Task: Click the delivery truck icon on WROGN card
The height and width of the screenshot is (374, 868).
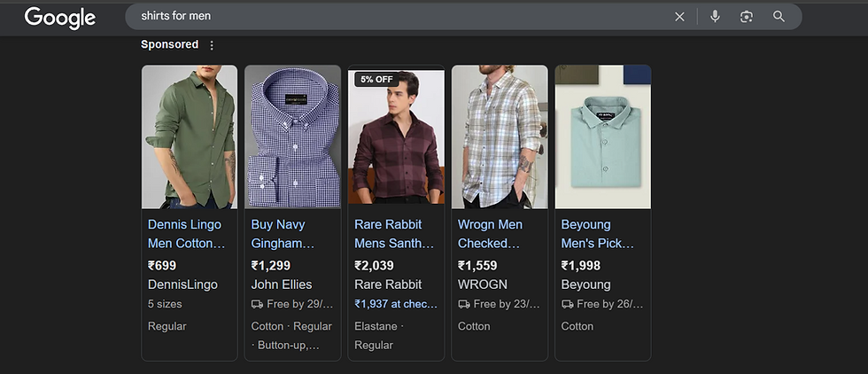Action: point(464,304)
